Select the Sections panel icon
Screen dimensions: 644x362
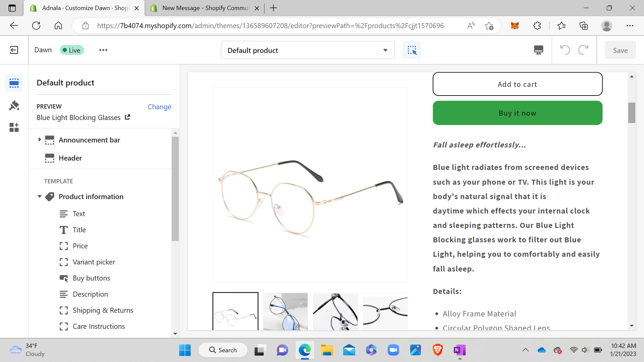[x=14, y=83]
